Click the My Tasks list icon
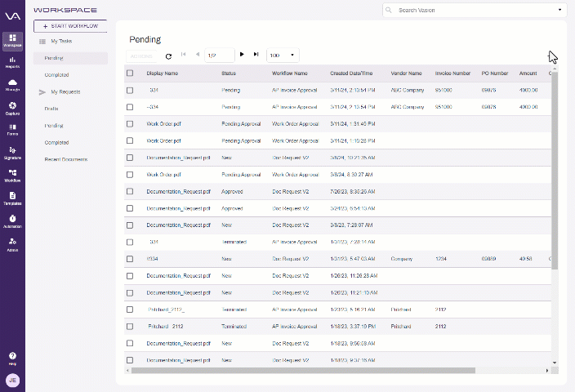 (42, 42)
